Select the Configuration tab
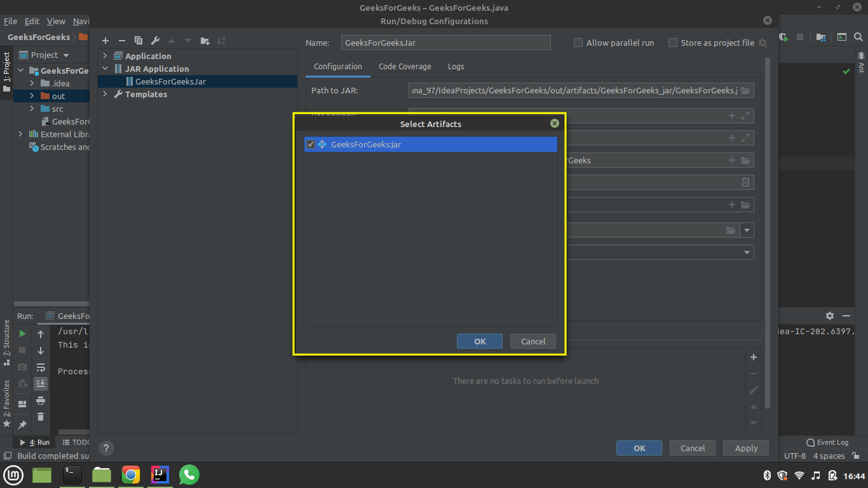Screen dimensions: 868x488 pyautogui.click(x=338, y=67)
